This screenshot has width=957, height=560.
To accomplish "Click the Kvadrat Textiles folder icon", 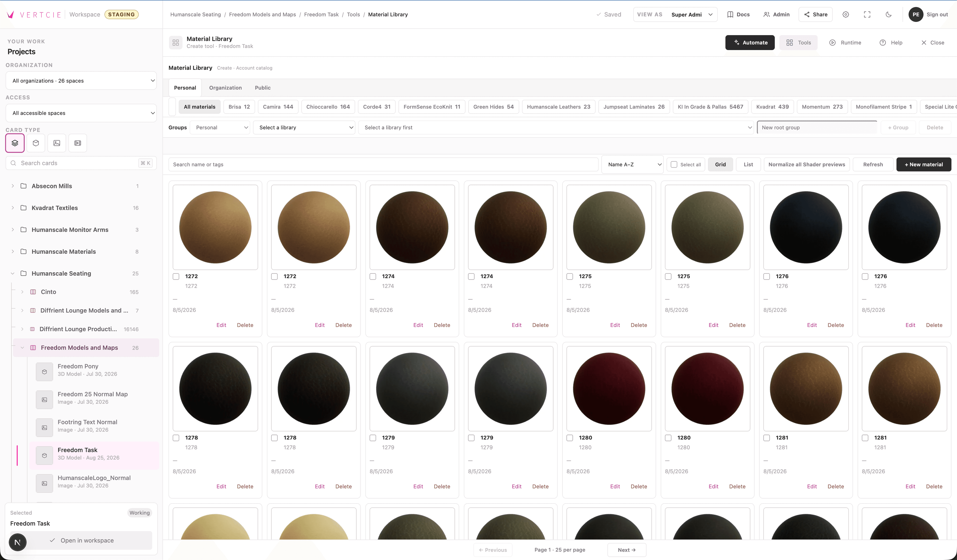I will [x=23, y=208].
